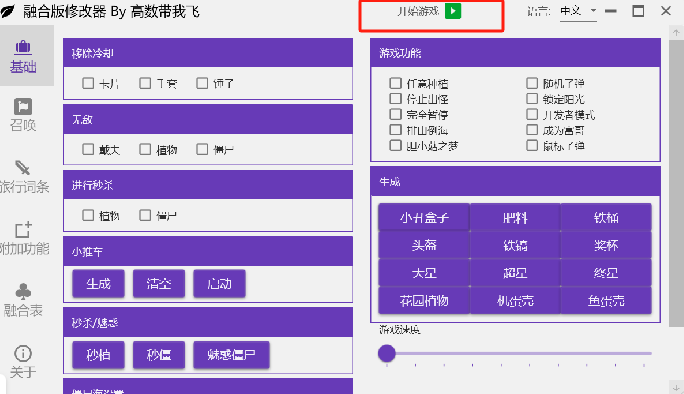Tick the third checkbox under 清除冷却 (锤子)

click(202, 83)
